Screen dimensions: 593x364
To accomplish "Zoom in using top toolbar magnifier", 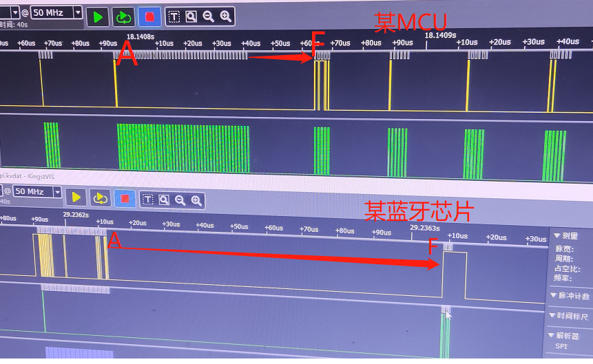I will tap(225, 17).
